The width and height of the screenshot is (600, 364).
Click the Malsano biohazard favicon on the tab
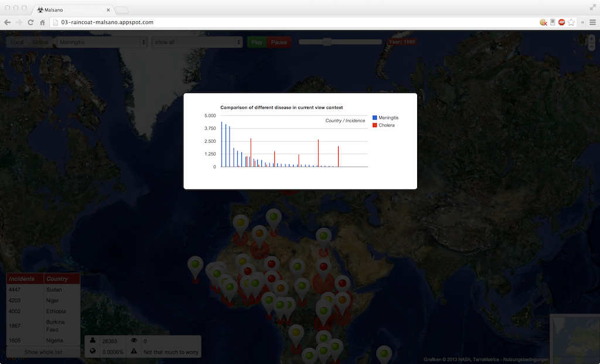tap(40, 9)
